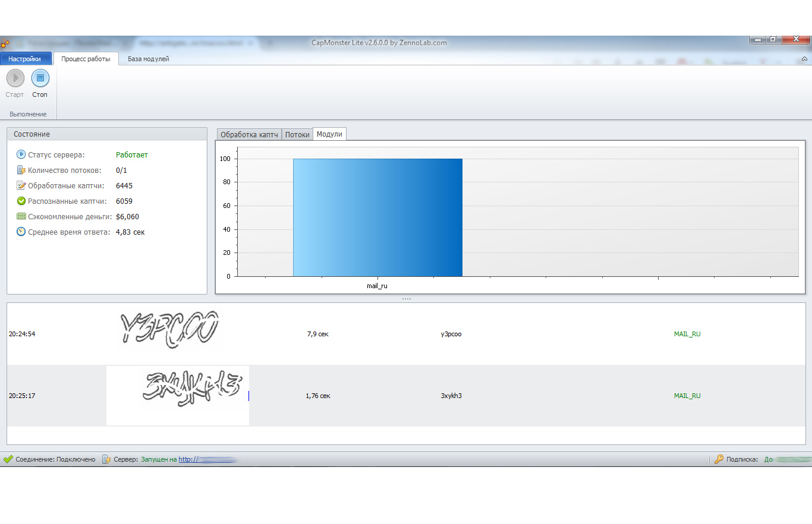Click the mail_ru axis label under the chart
Viewport: 812px width, 524px height.
(377, 286)
